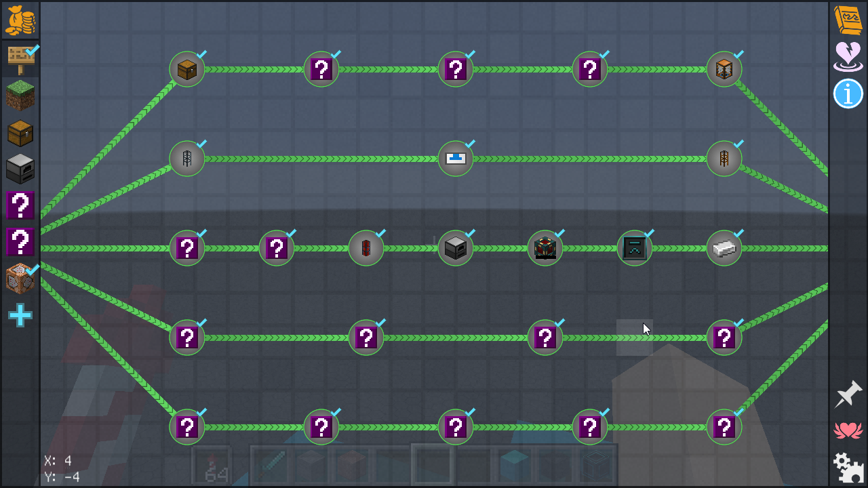The image size is (868, 488).
Task: Select the orange framed cube quest node
Action: click(724, 69)
